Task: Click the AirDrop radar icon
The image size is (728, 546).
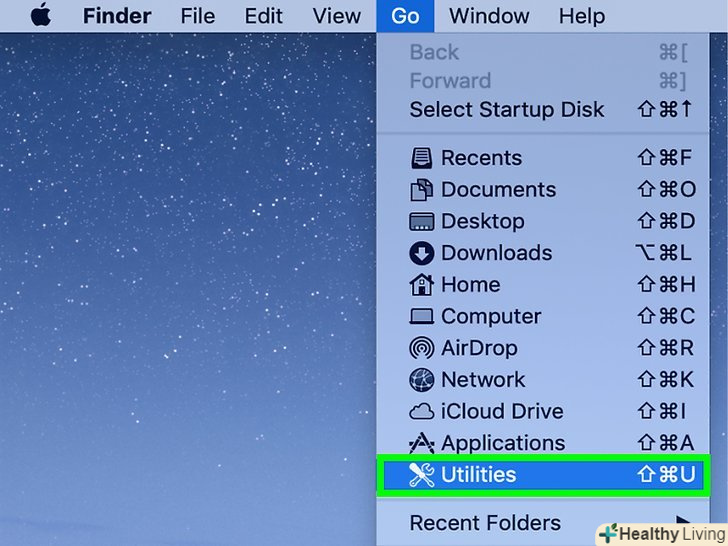Action: [422, 348]
